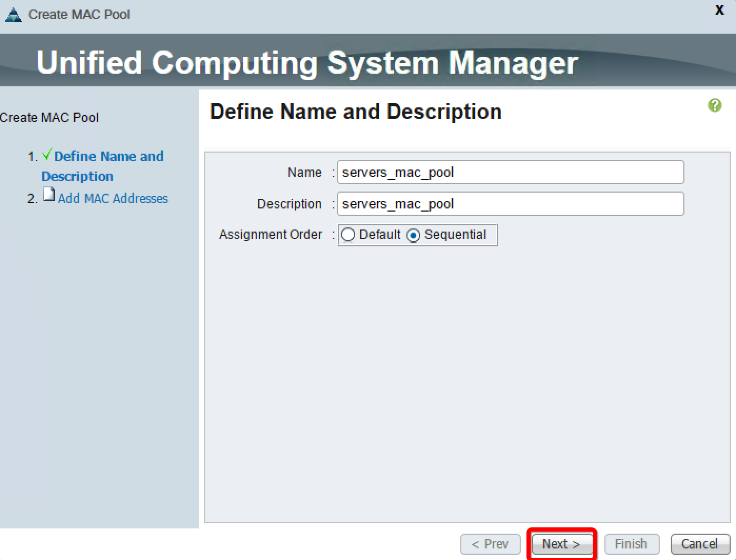Click the Prev button
Image resolution: width=736 pixels, height=560 pixels.
click(490, 544)
